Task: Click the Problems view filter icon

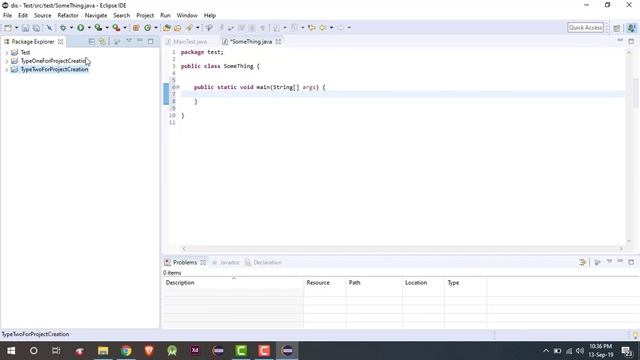Action: point(582,262)
